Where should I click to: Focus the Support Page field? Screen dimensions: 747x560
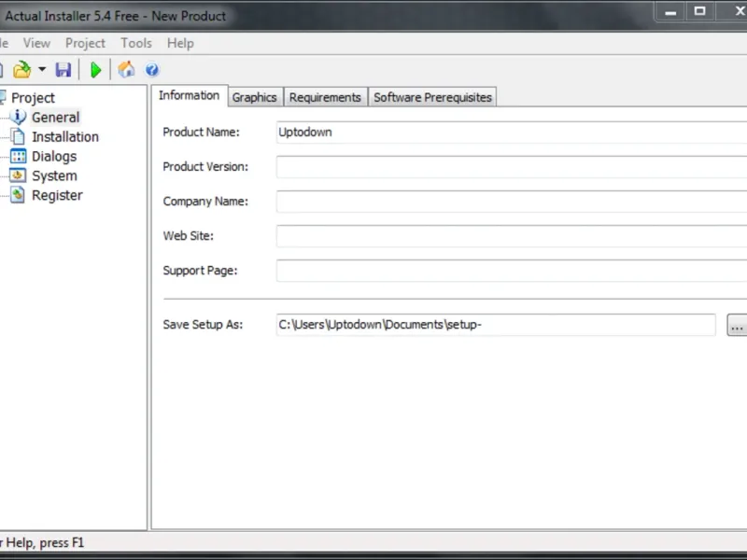512,271
